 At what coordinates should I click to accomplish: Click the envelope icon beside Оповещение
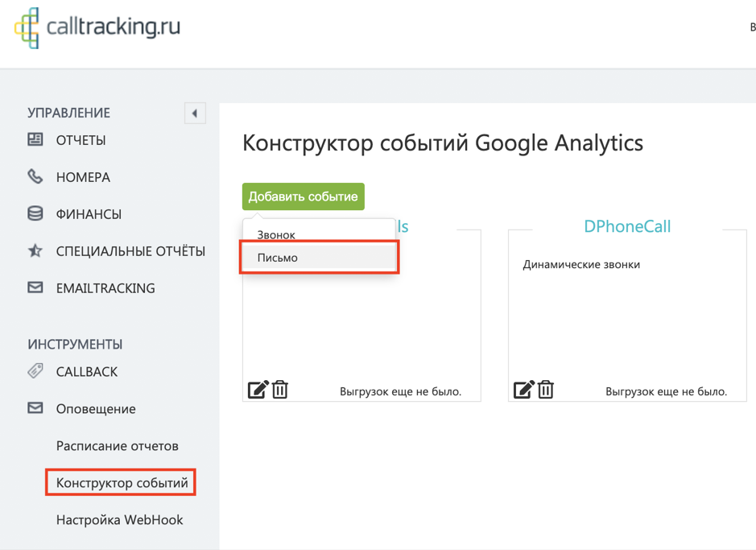35,408
